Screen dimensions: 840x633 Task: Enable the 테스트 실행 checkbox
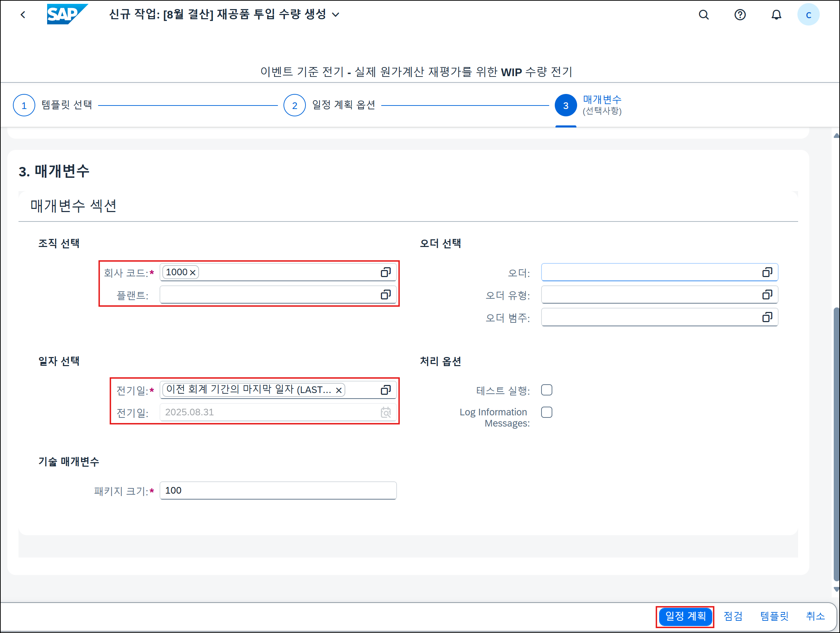point(546,390)
